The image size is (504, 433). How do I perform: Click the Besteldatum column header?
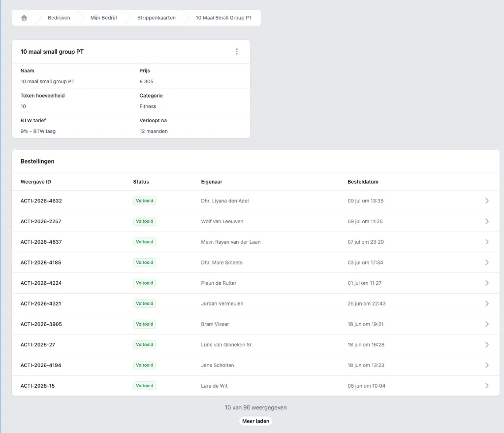(363, 182)
